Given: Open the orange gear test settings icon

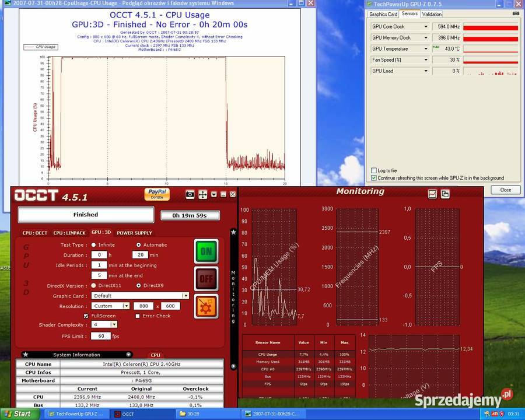Looking at the screenshot, I should click(x=206, y=306).
